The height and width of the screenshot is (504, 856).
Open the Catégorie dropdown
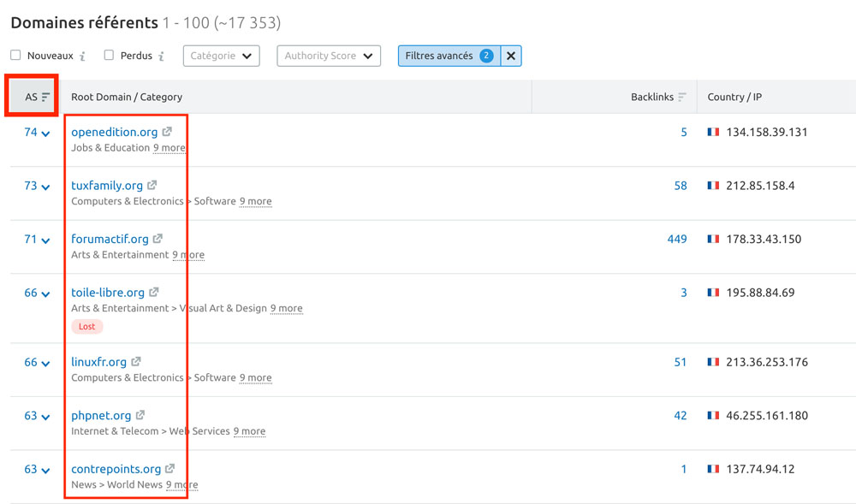(x=221, y=56)
